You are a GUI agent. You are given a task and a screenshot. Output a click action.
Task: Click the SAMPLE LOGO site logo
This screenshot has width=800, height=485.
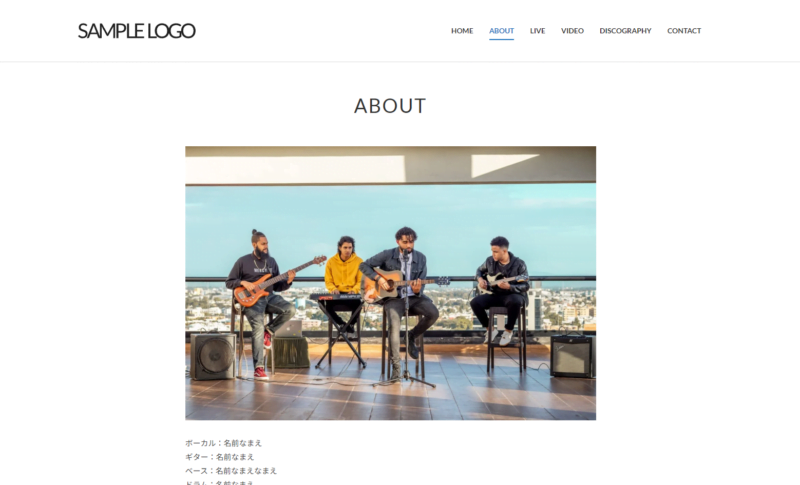pyautogui.click(x=136, y=31)
